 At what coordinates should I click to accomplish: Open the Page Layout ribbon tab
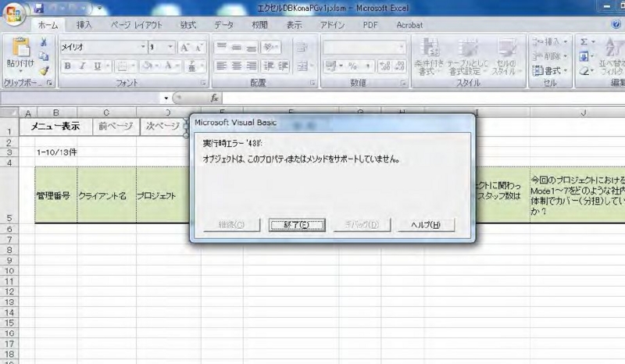[137, 25]
